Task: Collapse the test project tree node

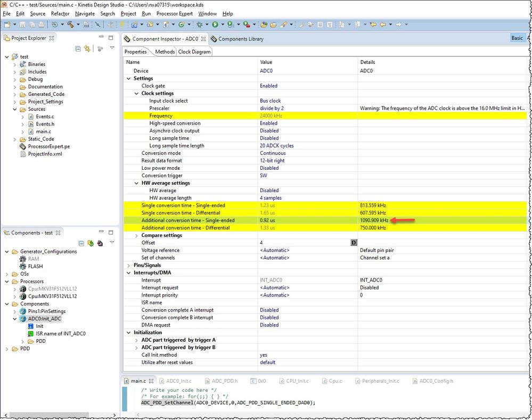Action: click(7, 57)
